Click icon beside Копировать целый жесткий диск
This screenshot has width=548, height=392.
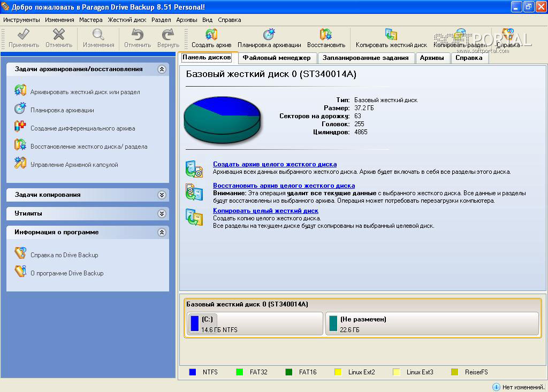(x=194, y=217)
